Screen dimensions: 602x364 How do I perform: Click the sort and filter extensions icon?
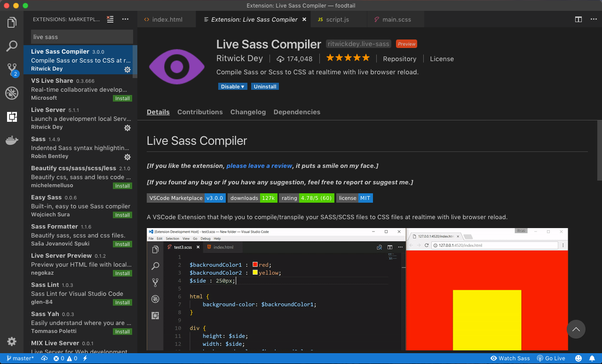pos(110,19)
